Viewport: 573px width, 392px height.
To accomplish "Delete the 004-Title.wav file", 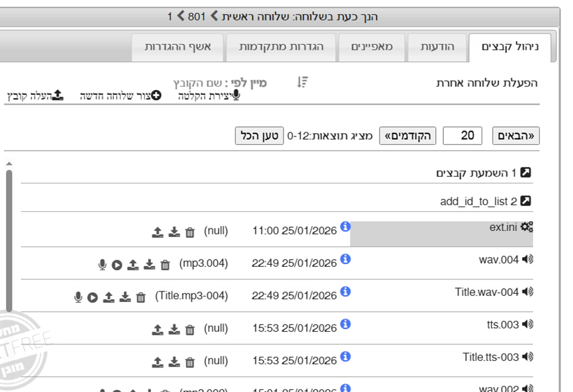I will pyautogui.click(x=141, y=297).
